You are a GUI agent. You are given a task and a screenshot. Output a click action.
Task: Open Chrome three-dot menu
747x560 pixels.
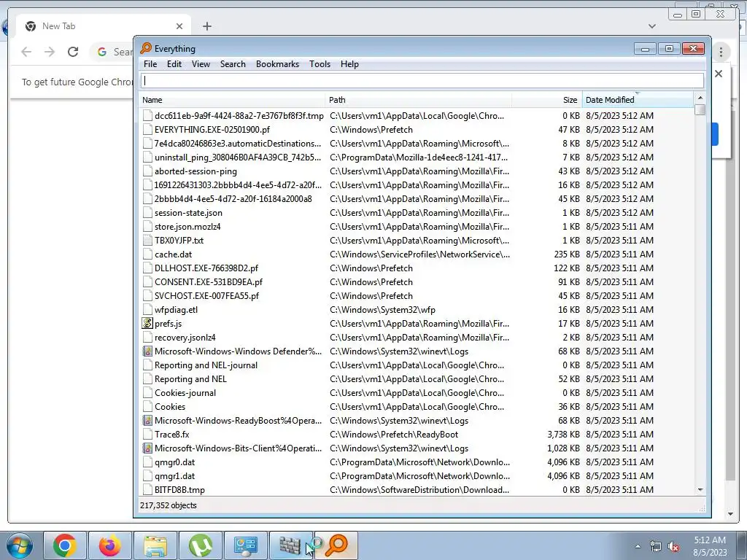[x=721, y=52]
